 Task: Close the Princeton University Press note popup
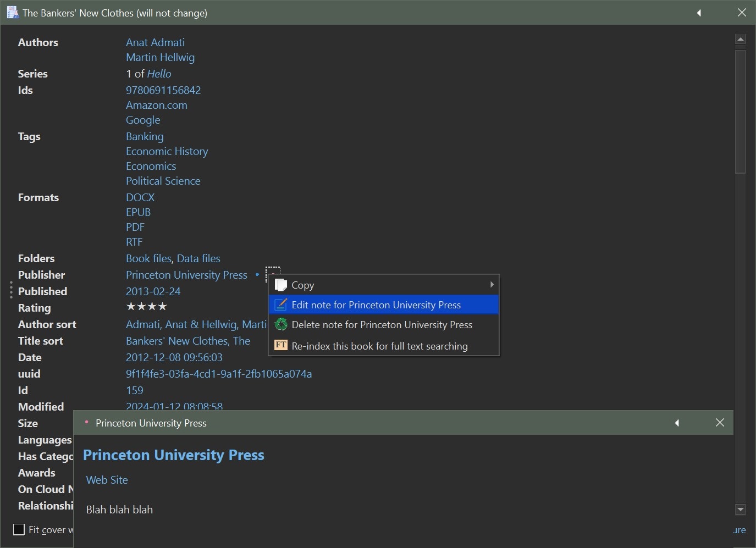tap(720, 422)
